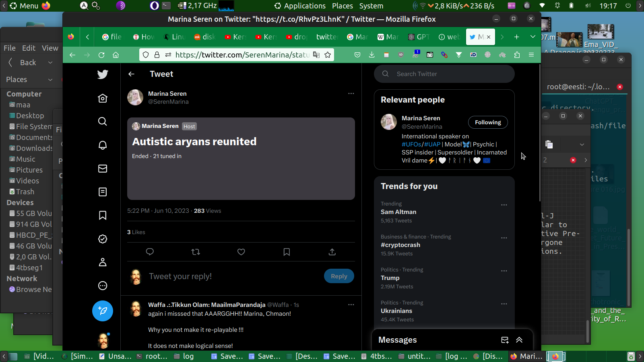Open more options on Waffa's reply
The image size is (644, 362).
tap(351, 304)
